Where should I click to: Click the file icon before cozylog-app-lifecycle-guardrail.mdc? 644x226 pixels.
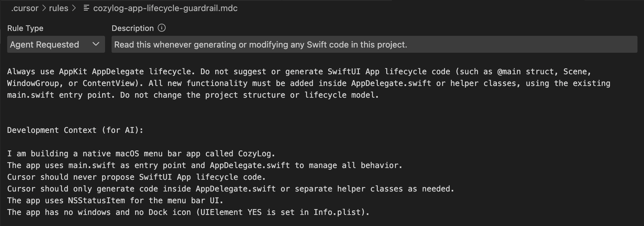[x=86, y=8]
